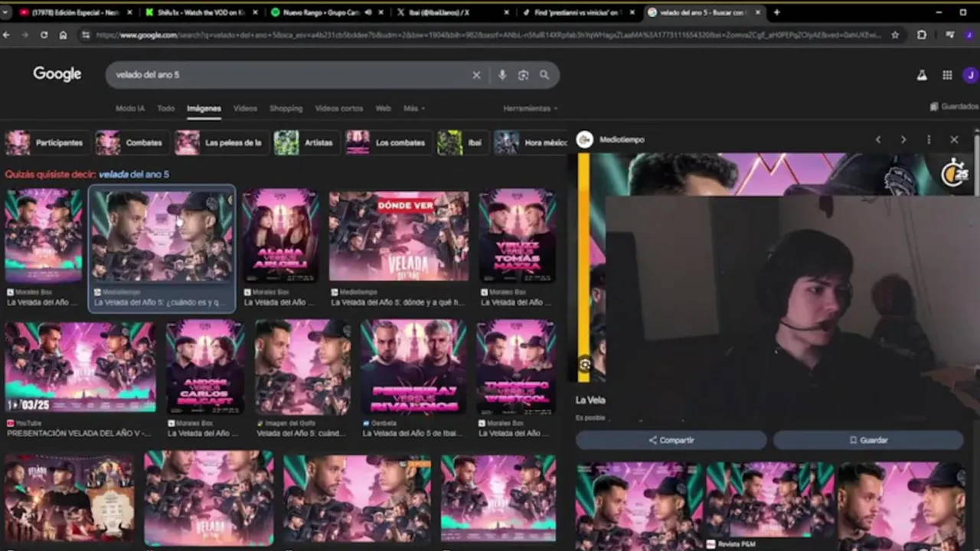Go back in browser history

(7, 34)
